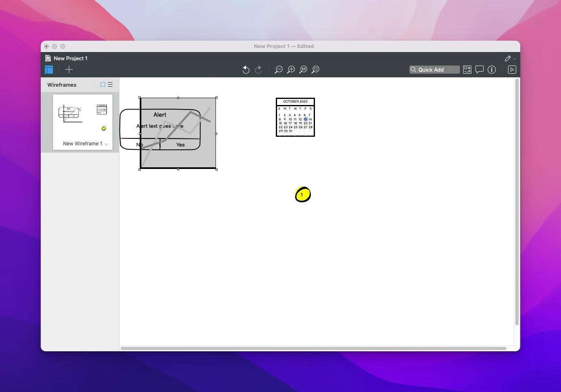Reset zoom to actual size 1:1
The width and height of the screenshot is (561, 392).
click(303, 70)
